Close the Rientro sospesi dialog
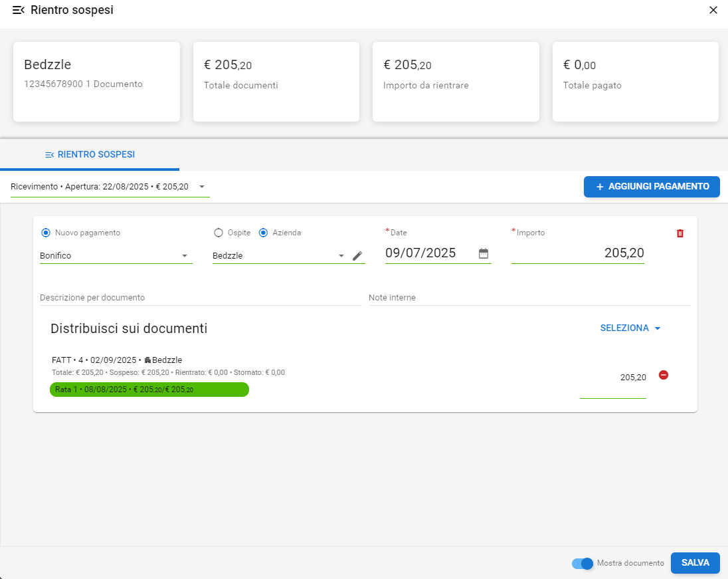The height and width of the screenshot is (579, 728). 713,10
